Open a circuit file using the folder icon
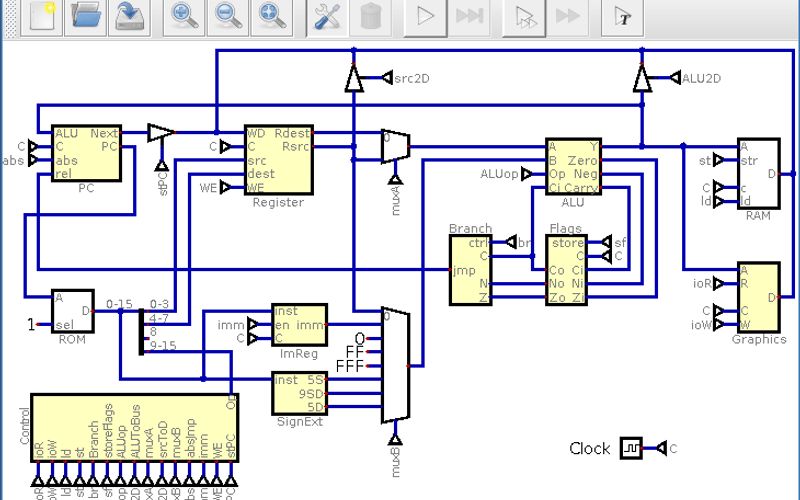 pyautogui.click(x=86, y=16)
